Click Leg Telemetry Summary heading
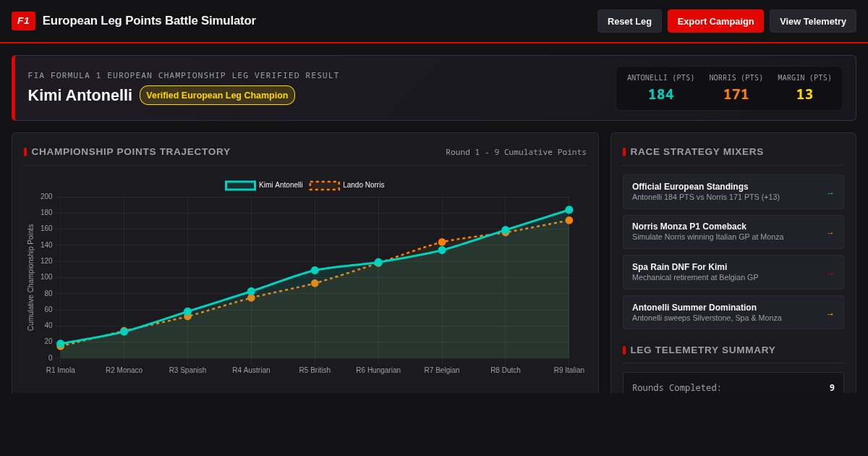Image resolution: width=868 pixels, height=456 pixels. tap(702, 350)
